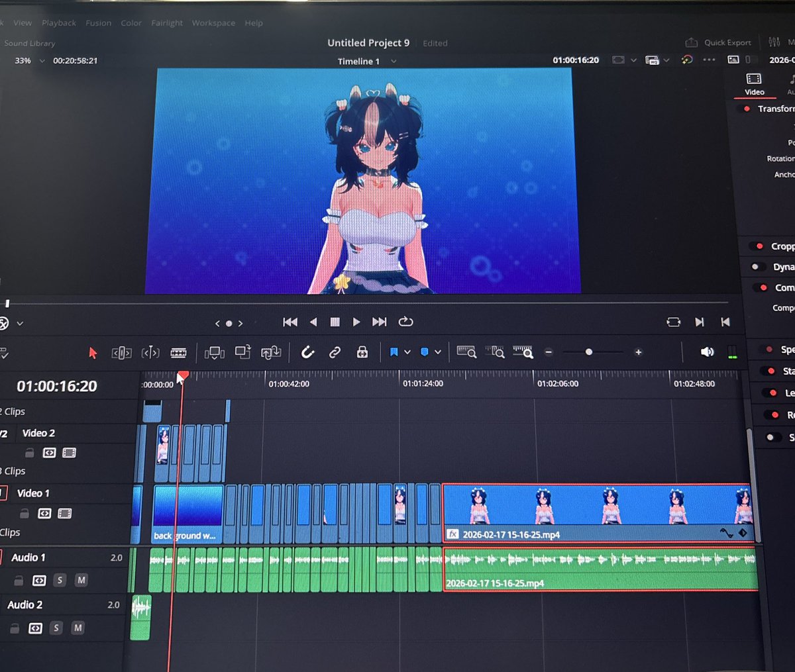Open the Fairlight menu
Image resolution: width=795 pixels, height=672 pixels.
point(166,23)
